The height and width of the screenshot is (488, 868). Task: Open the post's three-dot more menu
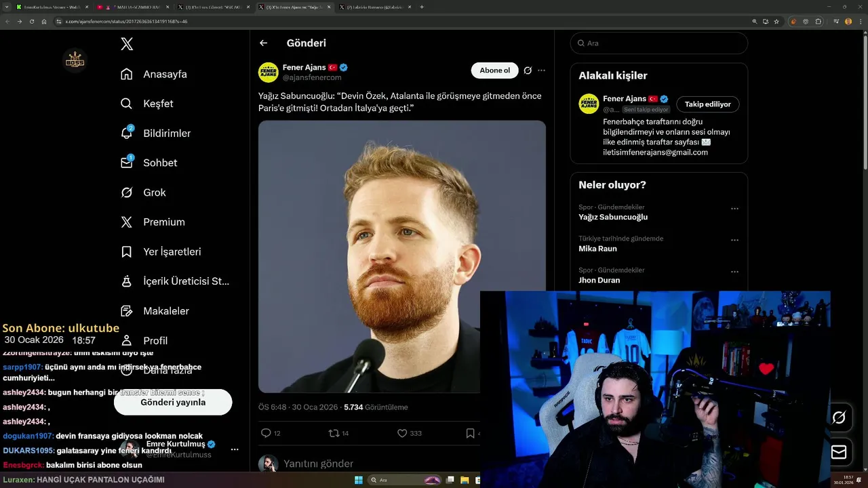coord(541,70)
